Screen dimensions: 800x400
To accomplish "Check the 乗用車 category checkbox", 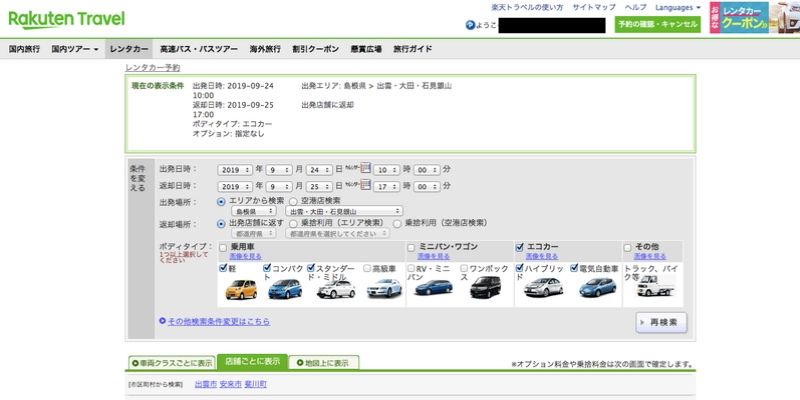I will (x=223, y=247).
